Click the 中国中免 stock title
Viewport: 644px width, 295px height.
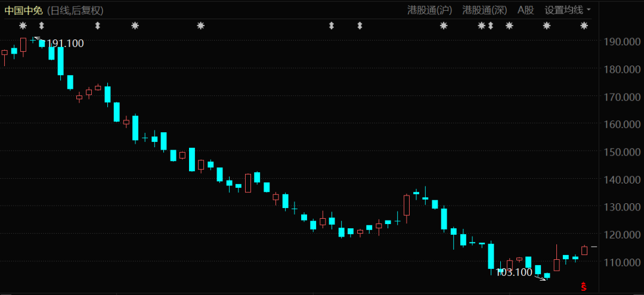click(23, 11)
